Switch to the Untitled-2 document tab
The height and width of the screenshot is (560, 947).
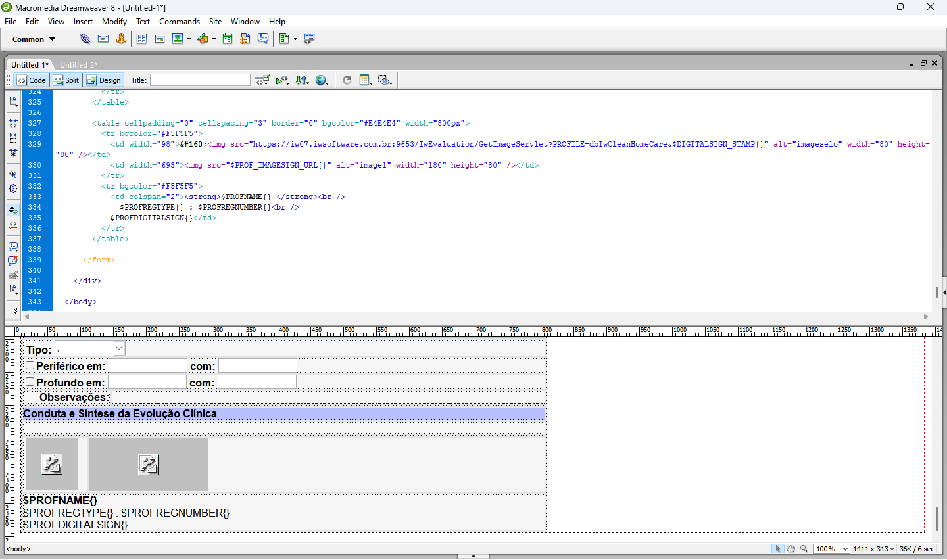click(x=78, y=65)
